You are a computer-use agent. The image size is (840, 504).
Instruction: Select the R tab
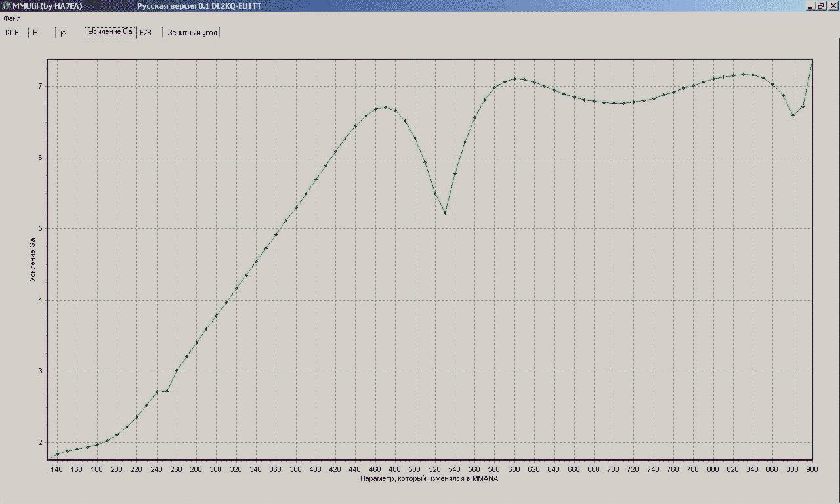click(x=36, y=32)
